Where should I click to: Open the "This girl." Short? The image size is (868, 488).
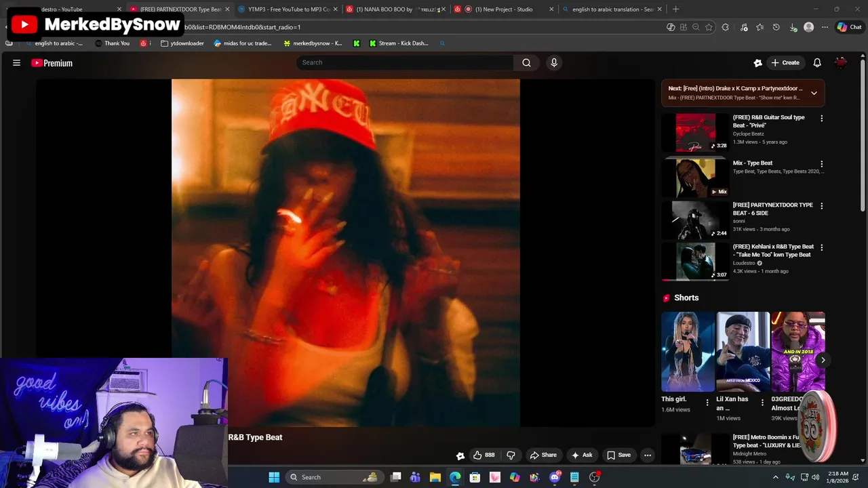click(x=688, y=352)
